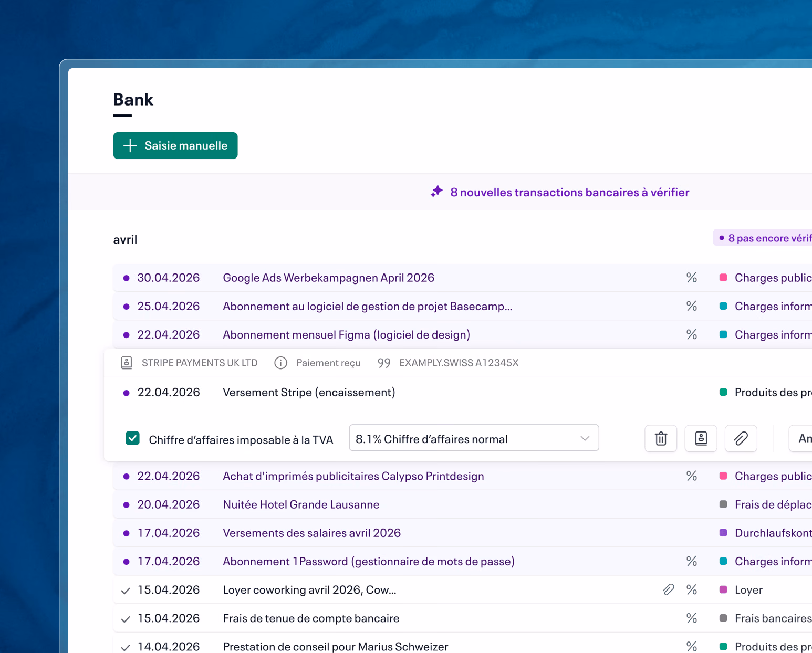The image size is (812, 653).
Task: Open the 8.1% Chiffre d'affaires normal dropdown
Action: [474, 438]
